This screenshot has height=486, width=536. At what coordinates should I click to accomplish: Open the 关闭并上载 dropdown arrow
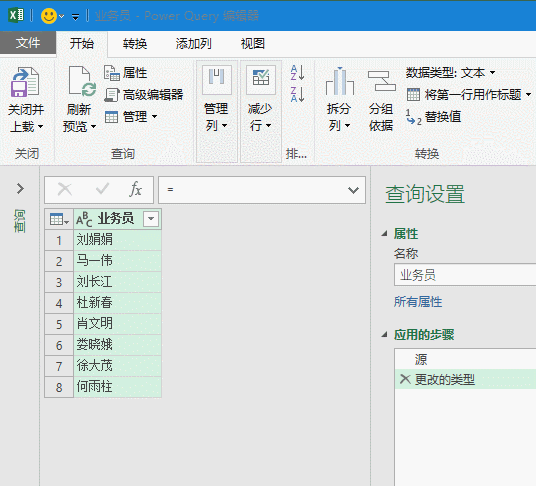40,126
